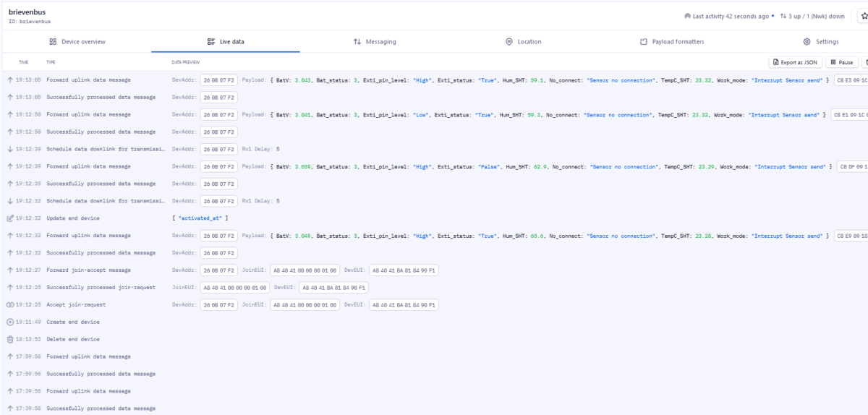The width and height of the screenshot is (868, 415).
Task: Click the Accept join-request link icon
Action: tap(10, 304)
